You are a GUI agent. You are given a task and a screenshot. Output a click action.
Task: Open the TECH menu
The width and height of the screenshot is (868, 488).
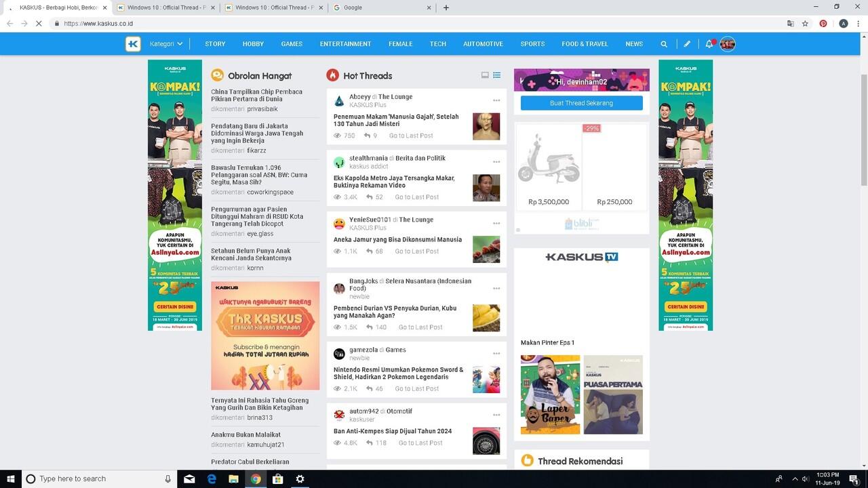tap(438, 44)
